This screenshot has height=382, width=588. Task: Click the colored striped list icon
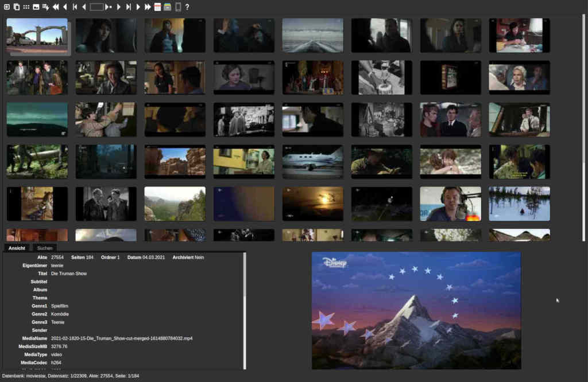point(157,7)
